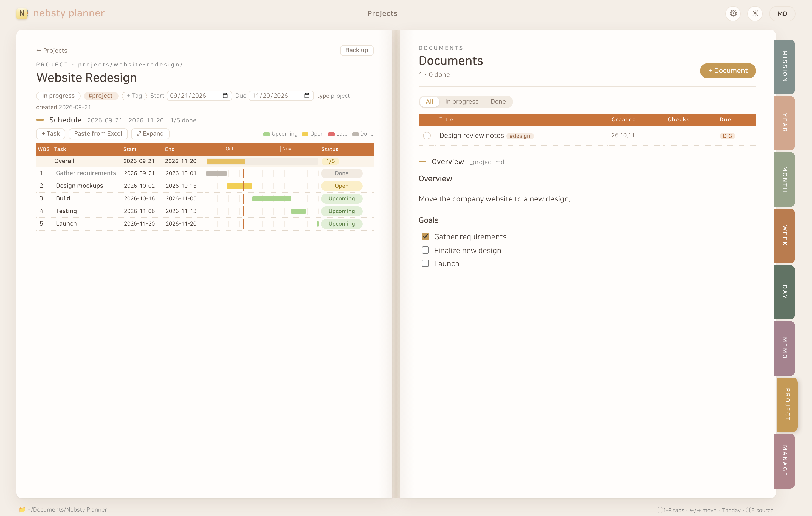Viewport: 812px width, 516px height.
Task: Filter documents by Done
Action: [x=498, y=102]
